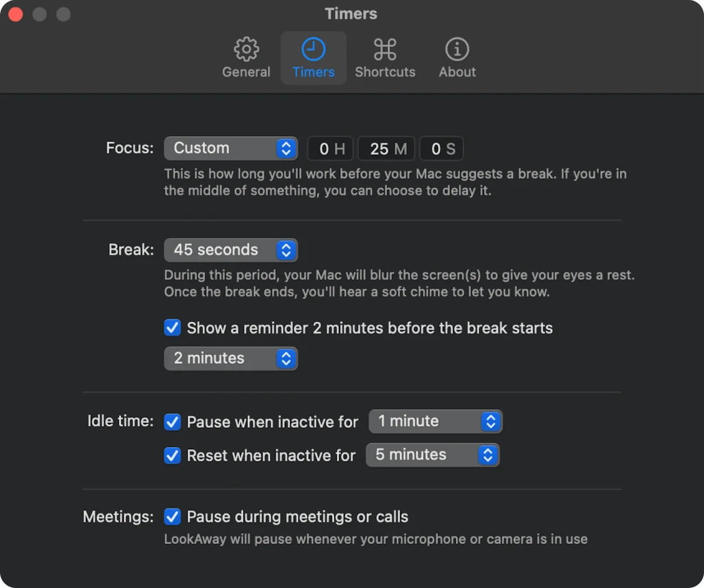Click the seconds field showing 0 S
704x588 pixels.
coord(441,148)
